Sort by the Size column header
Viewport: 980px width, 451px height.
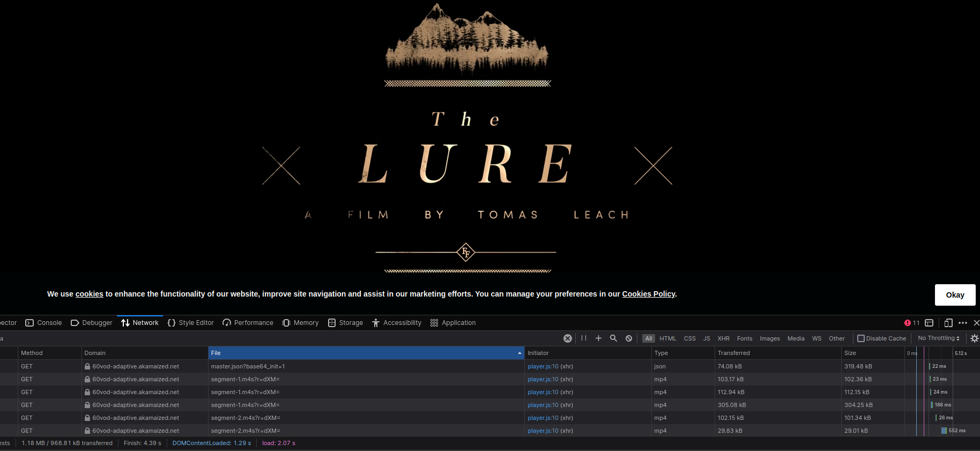tap(873, 353)
